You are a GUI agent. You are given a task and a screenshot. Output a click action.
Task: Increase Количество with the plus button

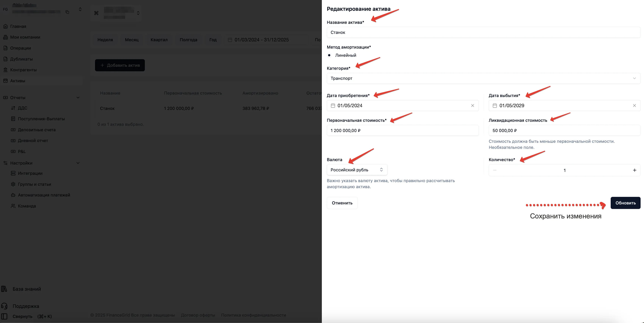click(x=634, y=170)
